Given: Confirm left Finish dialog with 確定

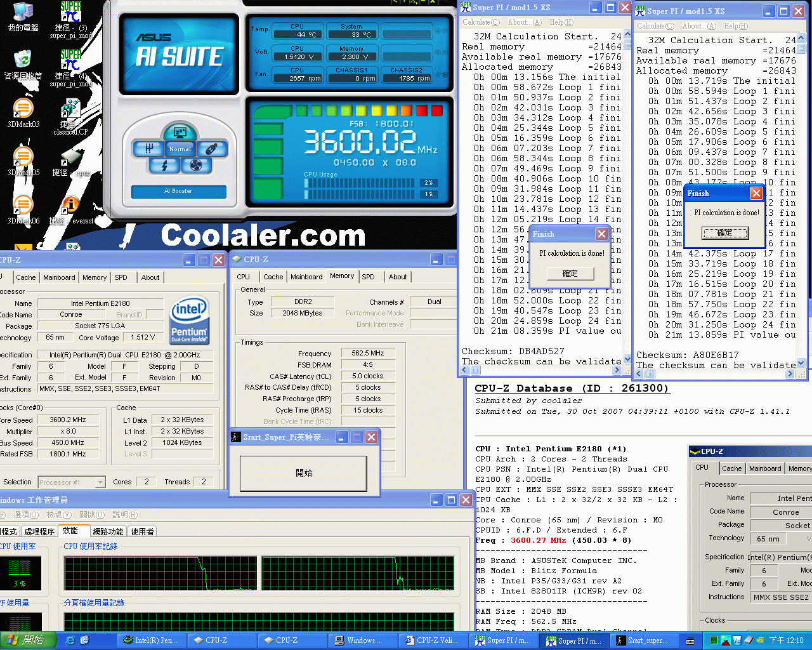Looking at the screenshot, I should (570, 274).
